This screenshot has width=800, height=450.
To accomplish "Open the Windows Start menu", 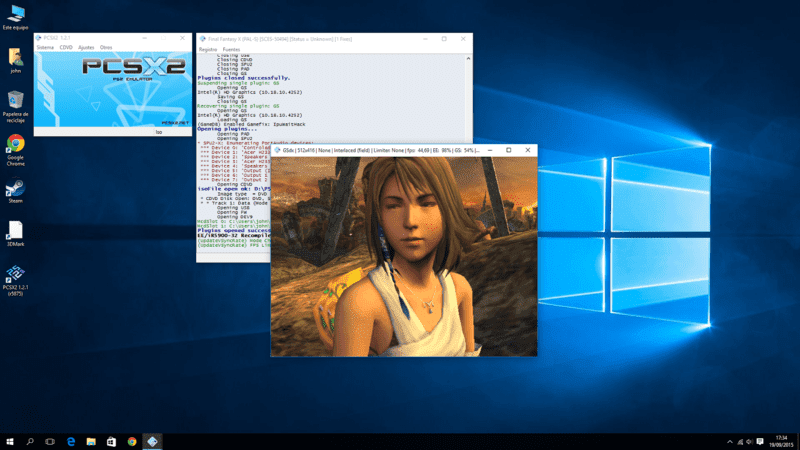I will point(10,441).
